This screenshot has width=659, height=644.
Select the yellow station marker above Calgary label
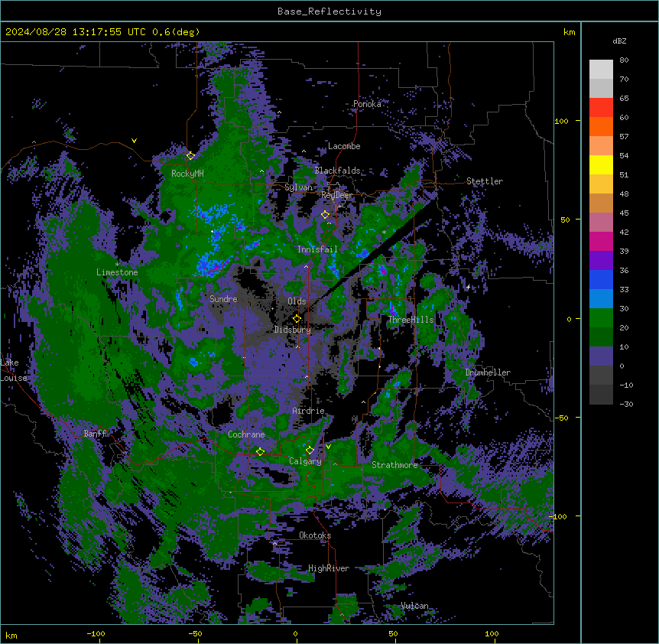pos(310,450)
